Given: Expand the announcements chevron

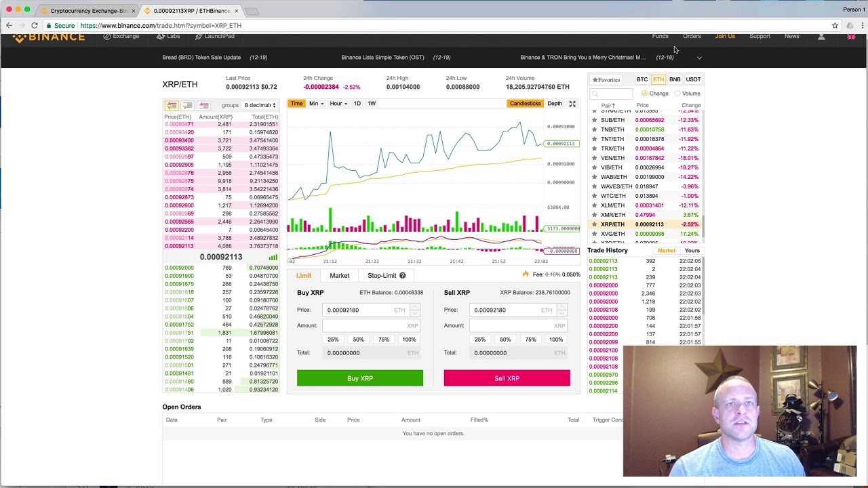Looking at the screenshot, I should click(x=699, y=58).
